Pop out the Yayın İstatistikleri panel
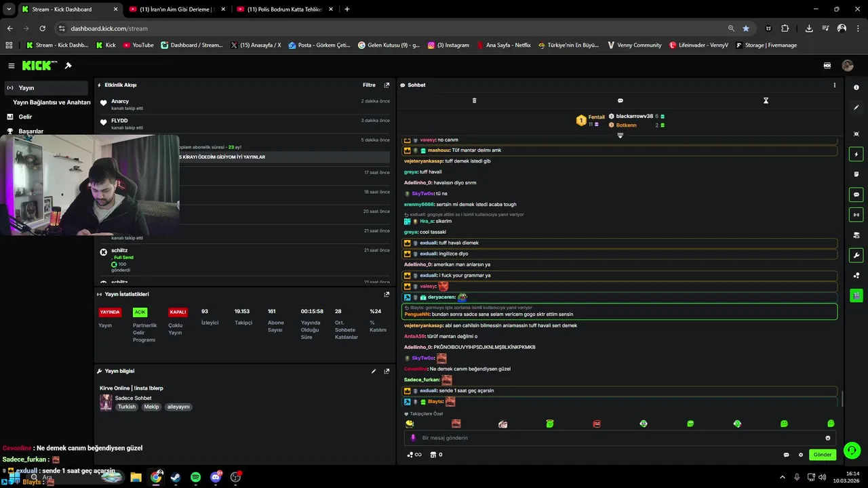This screenshot has width=868, height=488. pyautogui.click(x=387, y=295)
